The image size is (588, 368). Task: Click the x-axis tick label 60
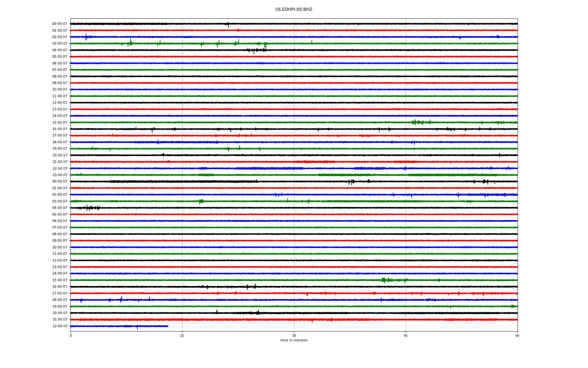point(517,335)
